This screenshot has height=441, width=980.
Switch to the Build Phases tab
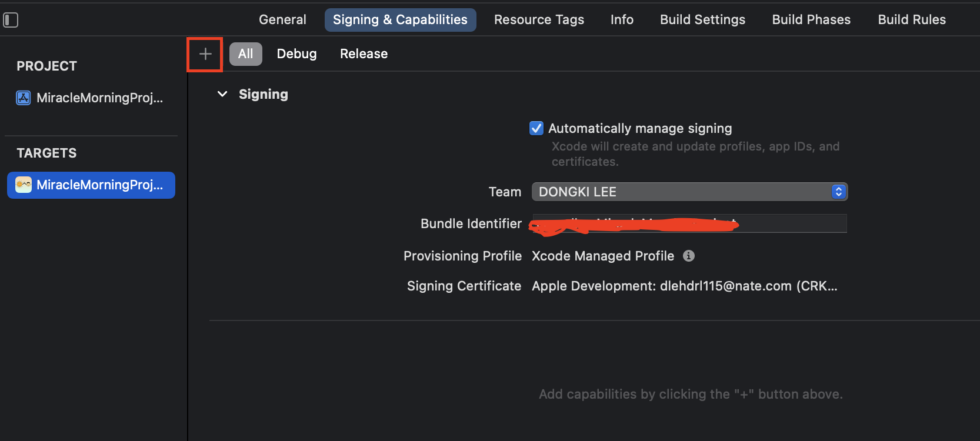[811, 19]
